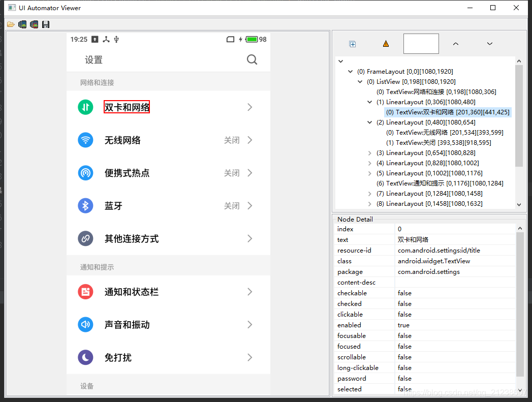The height and width of the screenshot is (402, 532).
Task: Click the Node Detail scrollbar down arrow
Action: pyautogui.click(x=520, y=390)
